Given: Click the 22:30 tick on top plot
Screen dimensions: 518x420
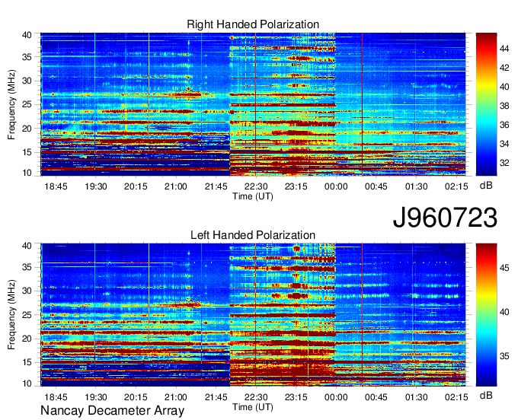Looking at the screenshot, I should (256, 186).
